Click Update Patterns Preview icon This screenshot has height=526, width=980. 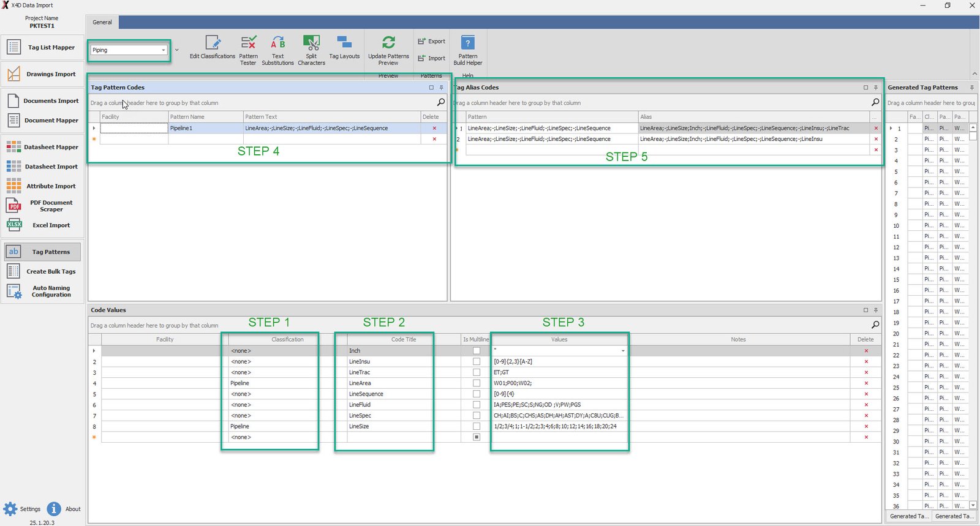[388, 42]
